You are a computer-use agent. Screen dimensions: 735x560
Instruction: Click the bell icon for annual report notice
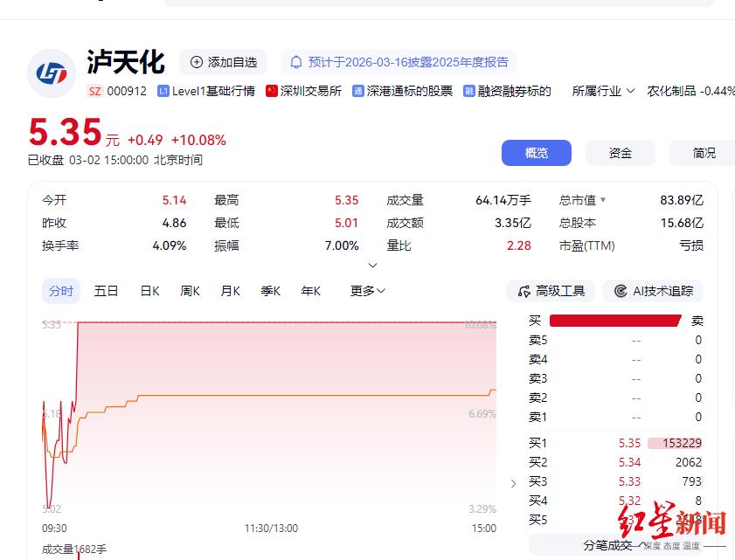tap(296, 62)
